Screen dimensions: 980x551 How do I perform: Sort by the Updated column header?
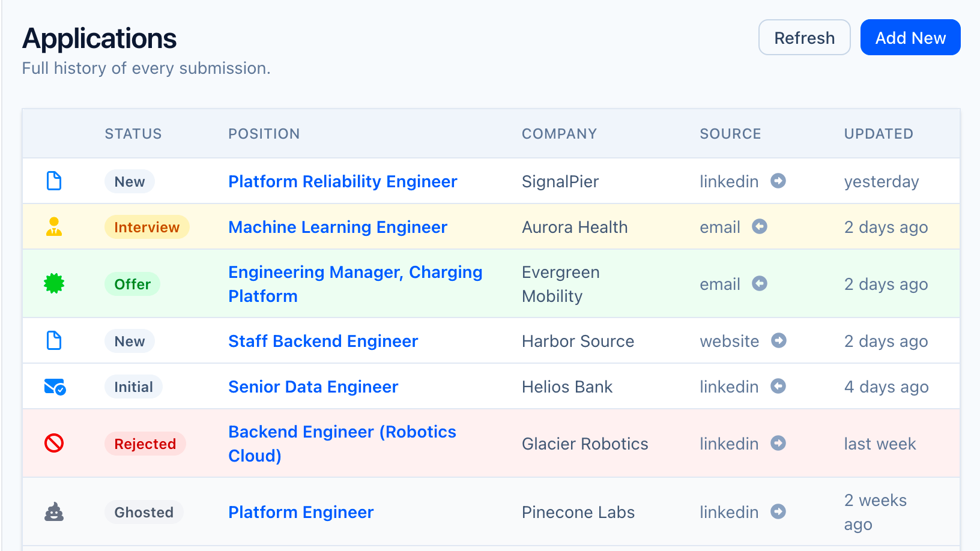click(x=878, y=134)
